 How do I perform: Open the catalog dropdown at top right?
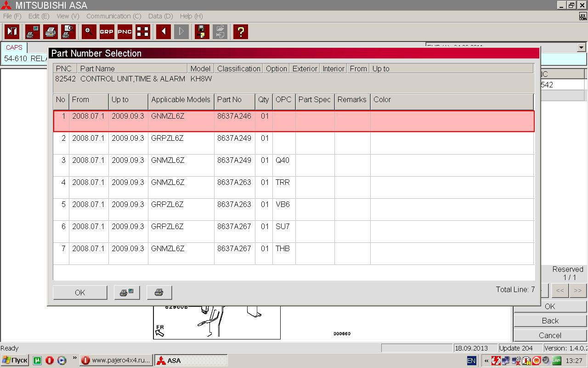click(x=581, y=47)
